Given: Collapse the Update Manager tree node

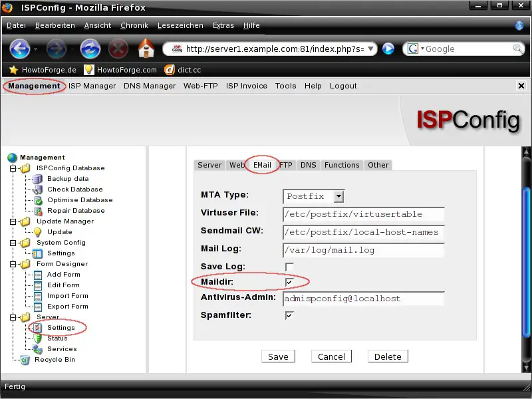Looking at the screenshot, I should (x=13, y=221).
